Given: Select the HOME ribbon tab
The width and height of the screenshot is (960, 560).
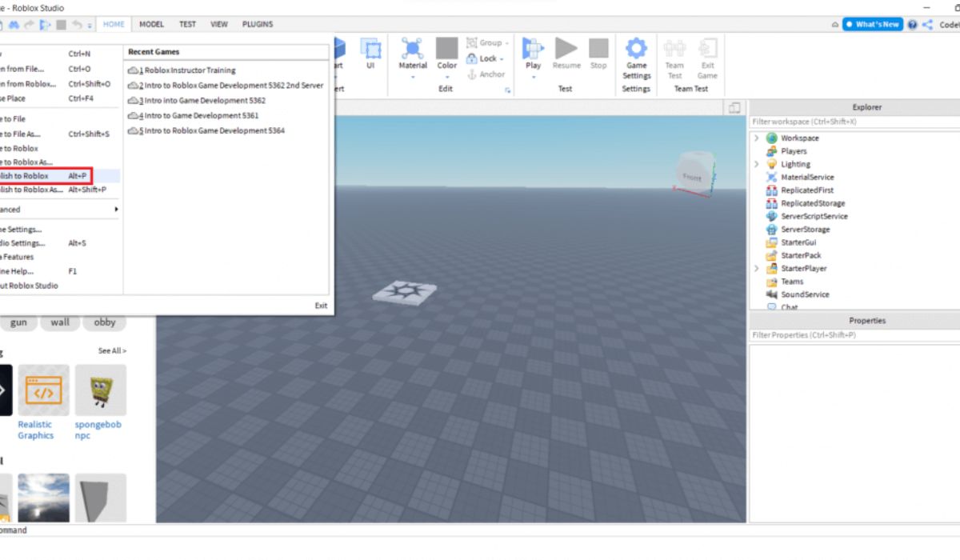Looking at the screenshot, I should 114,25.
